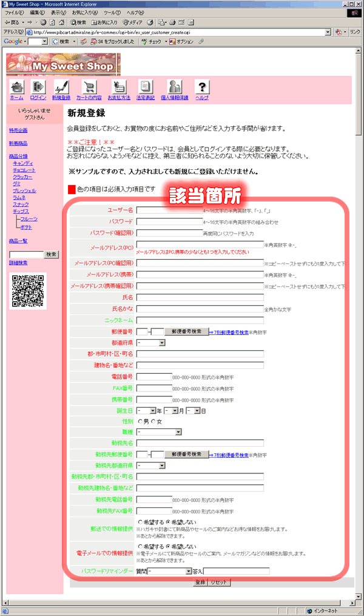364x616 pixels.
Task: Open the birth year dropdown
Action: (146, 411)
